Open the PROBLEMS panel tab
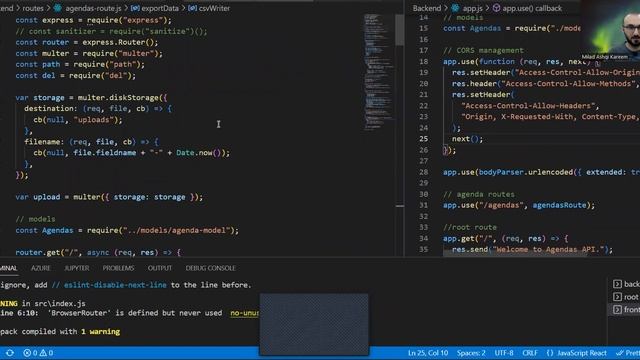 click(x=118, y=268)
